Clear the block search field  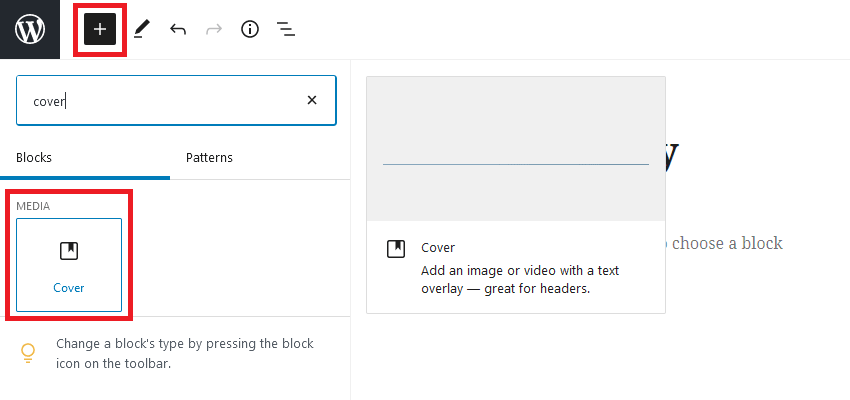[312, 100]
